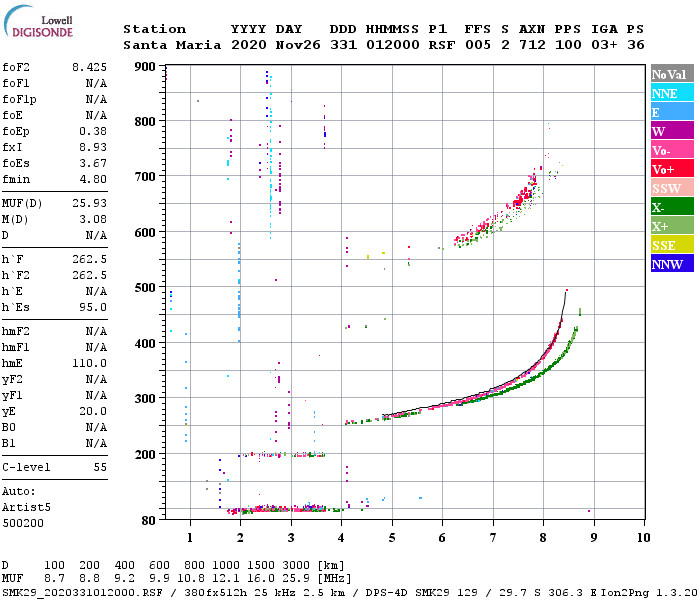The width and height of the screenshot is (700, 600).
Task: Click the W purple legend swatch
Action: tap(672, 131)
